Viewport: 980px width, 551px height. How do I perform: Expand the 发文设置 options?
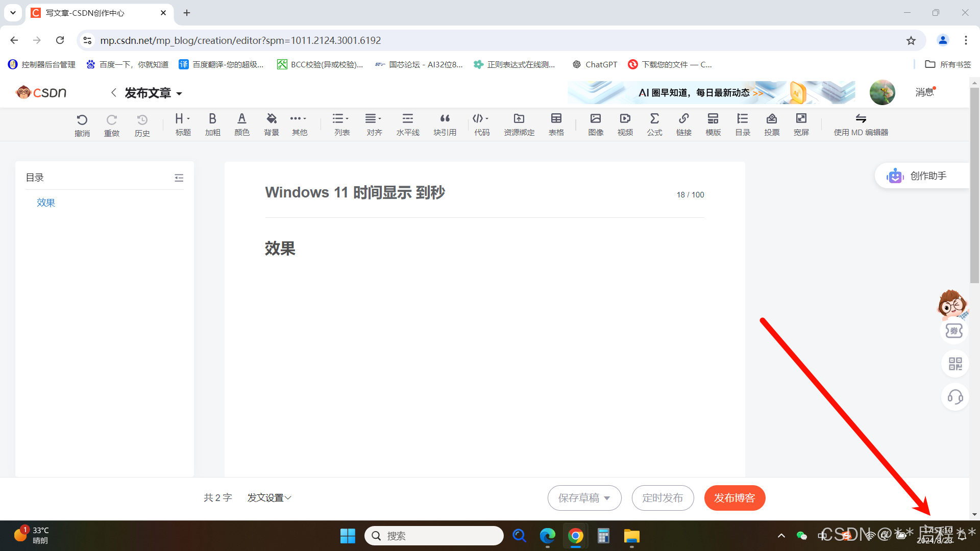click(269, 497)
